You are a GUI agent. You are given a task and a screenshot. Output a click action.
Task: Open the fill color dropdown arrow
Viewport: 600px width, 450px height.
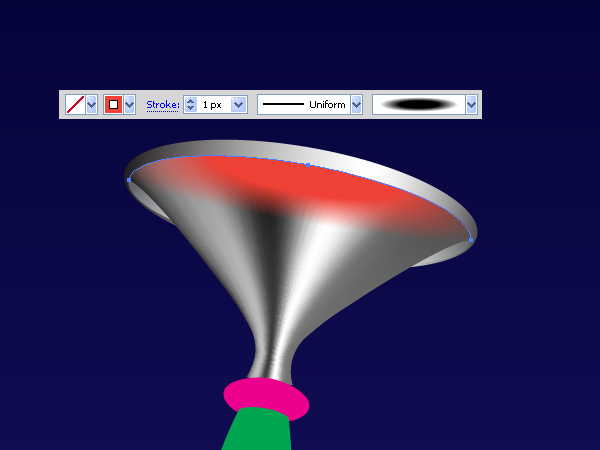(x=91, y=104)
